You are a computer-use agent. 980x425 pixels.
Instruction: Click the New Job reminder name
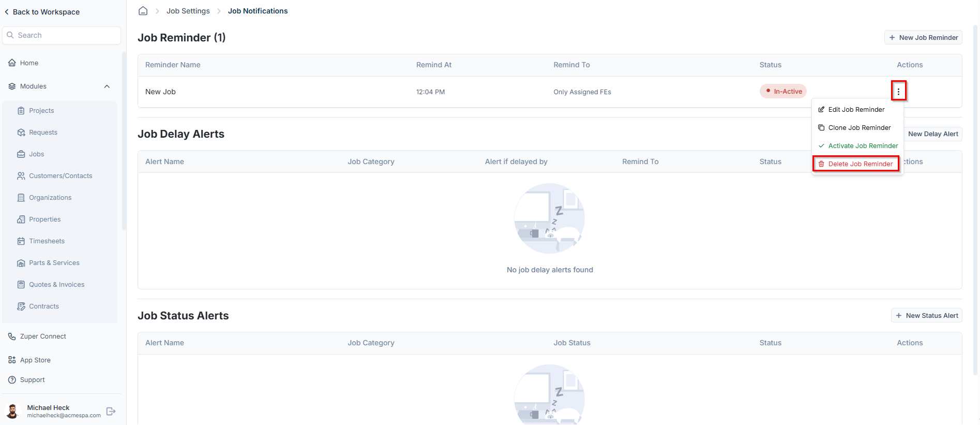(160, 92)
